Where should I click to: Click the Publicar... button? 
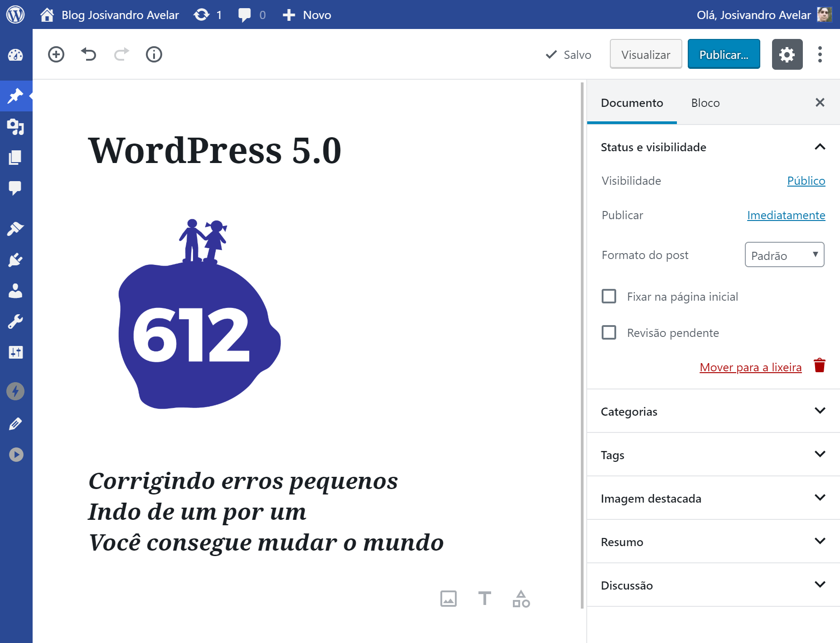(x=724, y=54)
